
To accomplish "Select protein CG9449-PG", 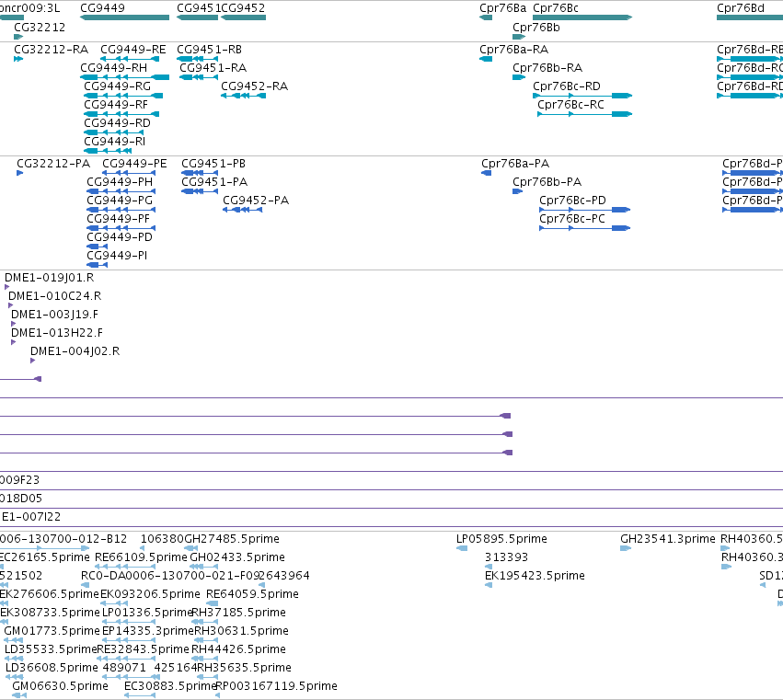I will [x=120, y=201].
